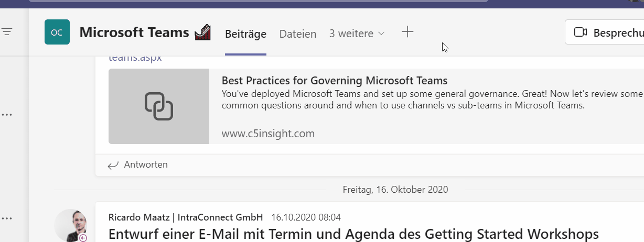Screen dimensions: 644x242
Task: Click post title Entwurf einer E-Mail
Action: tap(353, 234)
